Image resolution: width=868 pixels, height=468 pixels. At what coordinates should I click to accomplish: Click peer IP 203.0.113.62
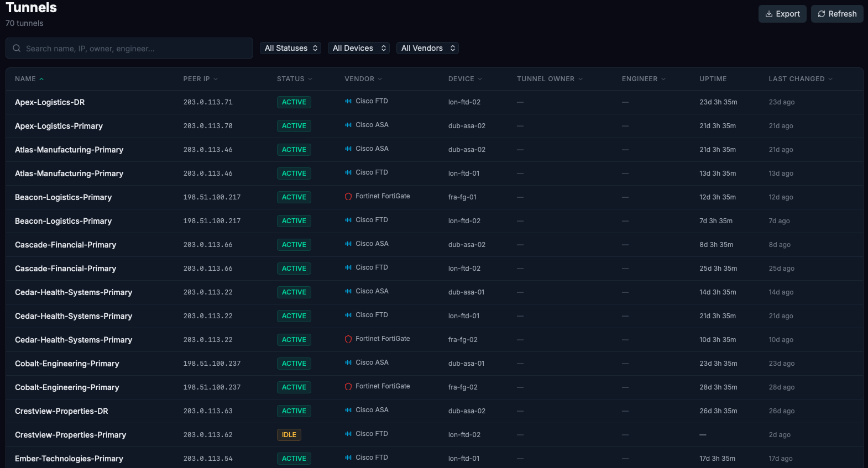pyautogui.click(x=208, y=435)
